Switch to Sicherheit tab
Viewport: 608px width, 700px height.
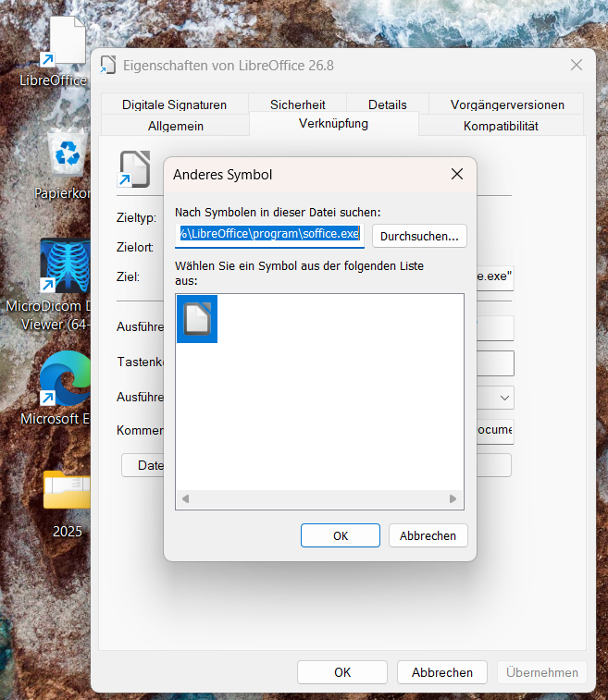[x=298, y=104]
